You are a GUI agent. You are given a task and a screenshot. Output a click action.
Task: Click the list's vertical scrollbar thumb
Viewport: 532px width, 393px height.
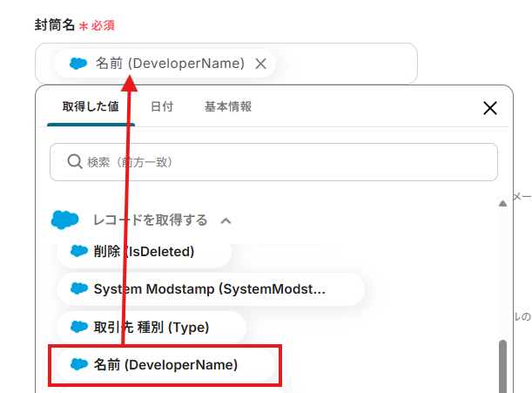(502, 364)
